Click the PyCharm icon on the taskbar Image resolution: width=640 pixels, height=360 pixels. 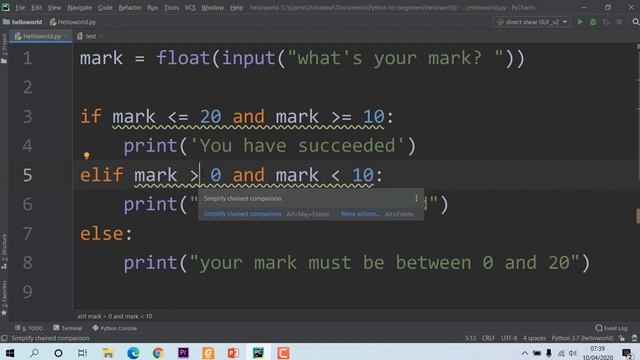tap(258, 353)
